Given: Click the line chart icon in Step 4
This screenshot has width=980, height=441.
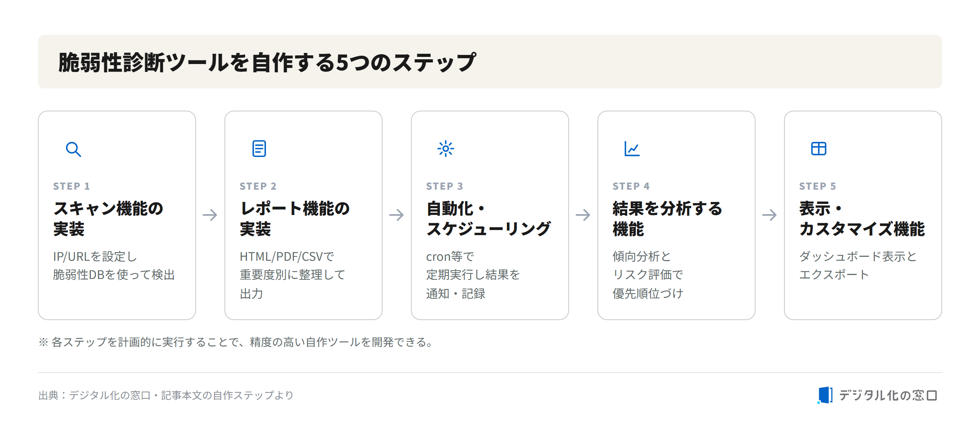Looking at the screenshot, I should coord(632,149).
